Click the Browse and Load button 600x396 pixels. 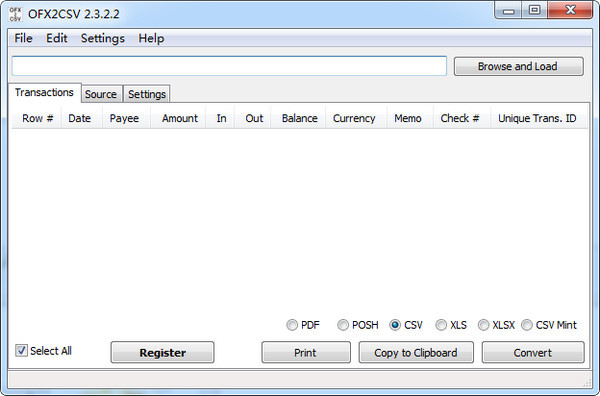518,67
